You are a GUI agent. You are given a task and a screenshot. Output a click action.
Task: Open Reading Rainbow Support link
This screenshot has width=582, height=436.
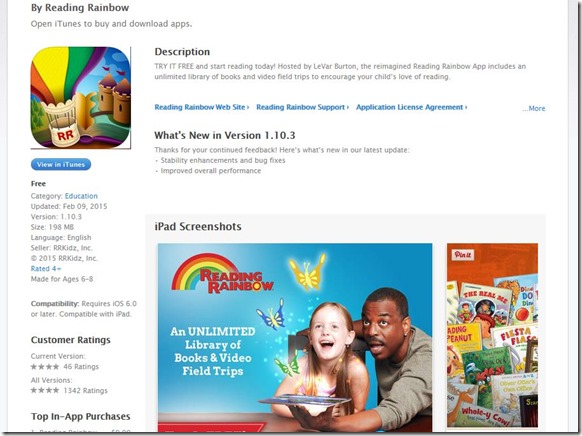click(x=303, y=107)
